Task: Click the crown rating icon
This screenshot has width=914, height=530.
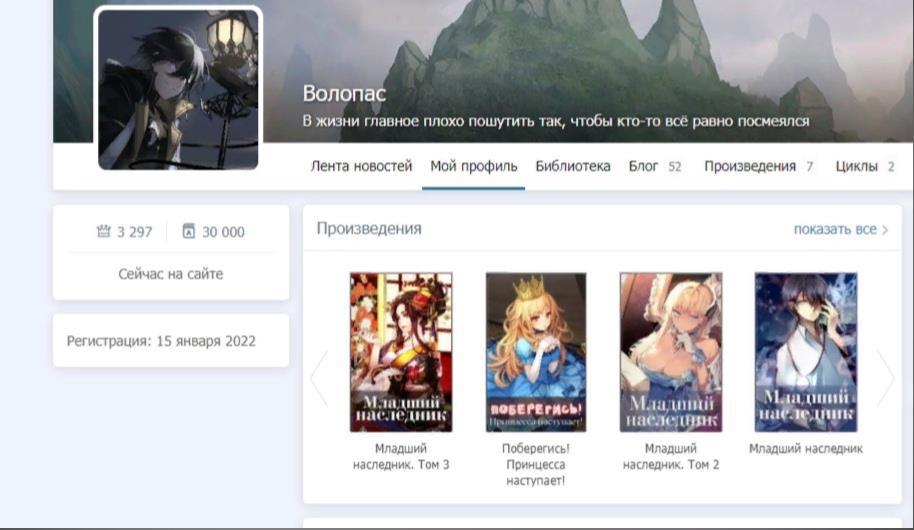Action: point(103,232)
